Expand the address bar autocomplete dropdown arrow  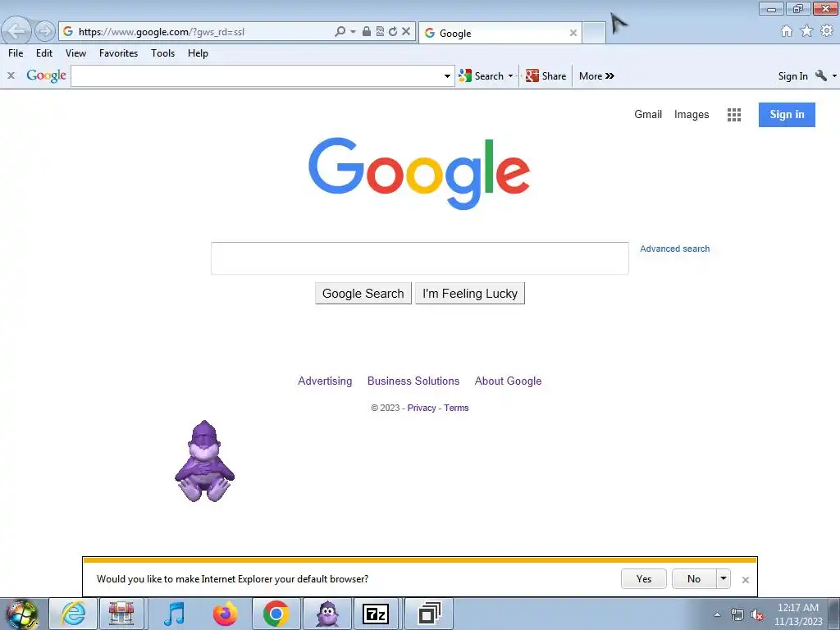[353, 32]
